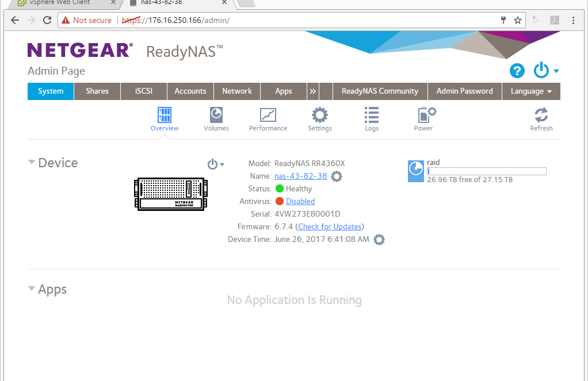Collapse the Apps section
This screenshot has height=381, width=588.
coord(32,288)
